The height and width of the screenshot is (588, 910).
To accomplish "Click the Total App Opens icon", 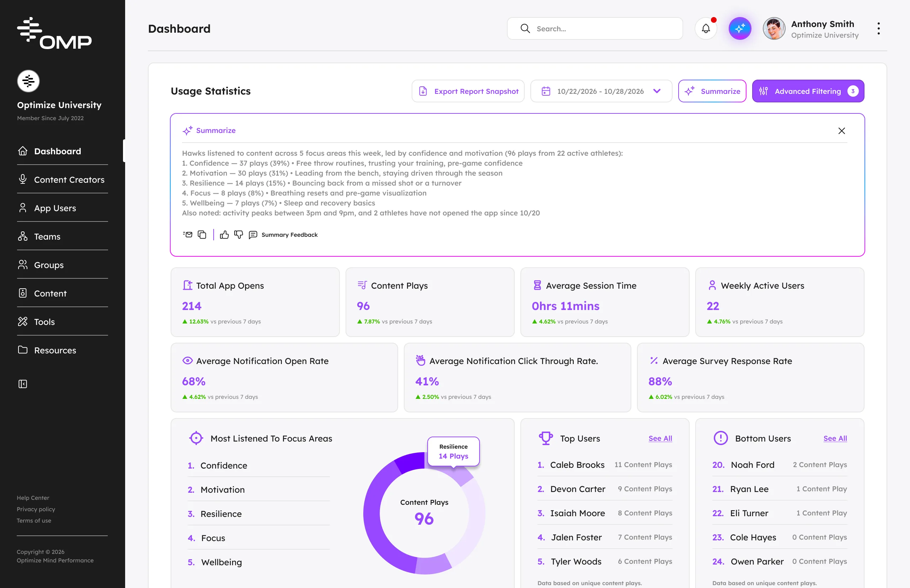I will [187, 285].
